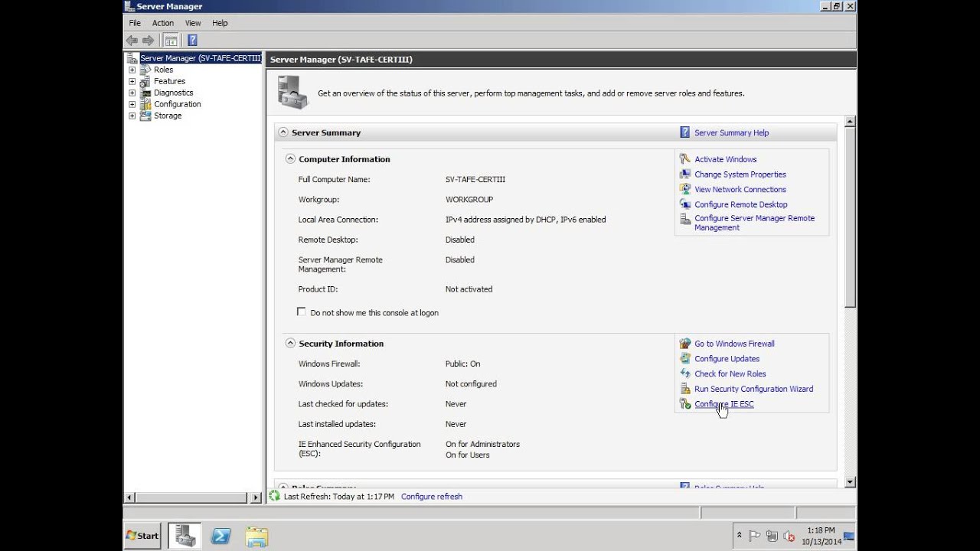The height and width of the screenshot is (551, 980).
Task: Click the Configure Remote Desktop icon
Action: (685, 204)
